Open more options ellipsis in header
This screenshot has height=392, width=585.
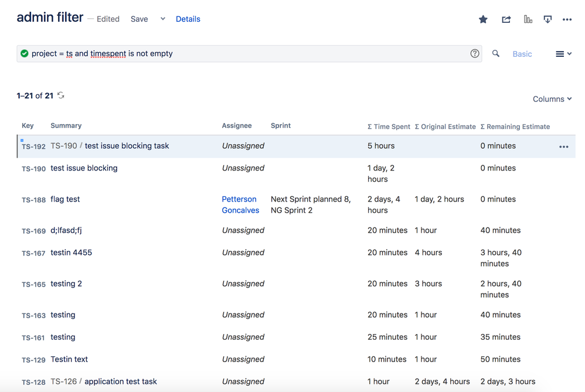coord(567,19)
